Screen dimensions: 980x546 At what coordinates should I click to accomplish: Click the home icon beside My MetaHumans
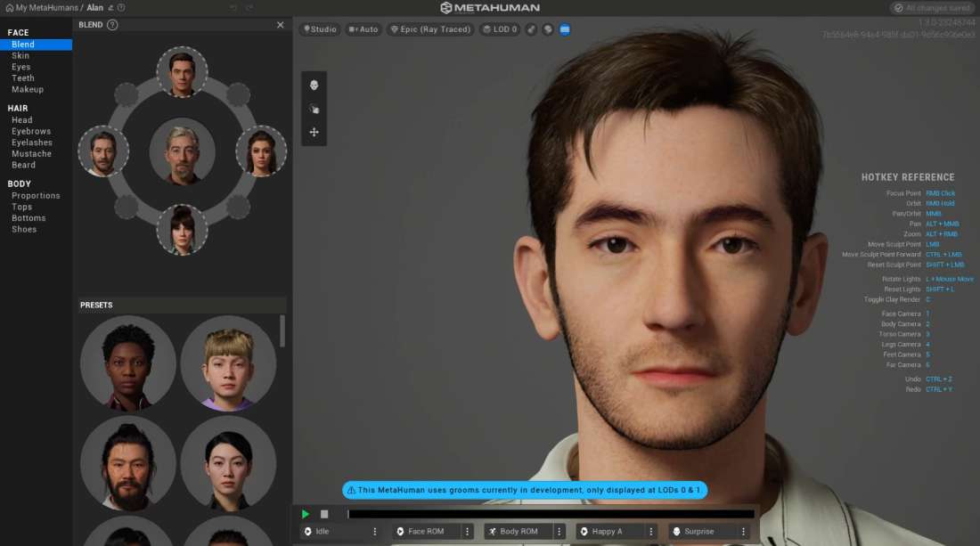tap(10, 8)
